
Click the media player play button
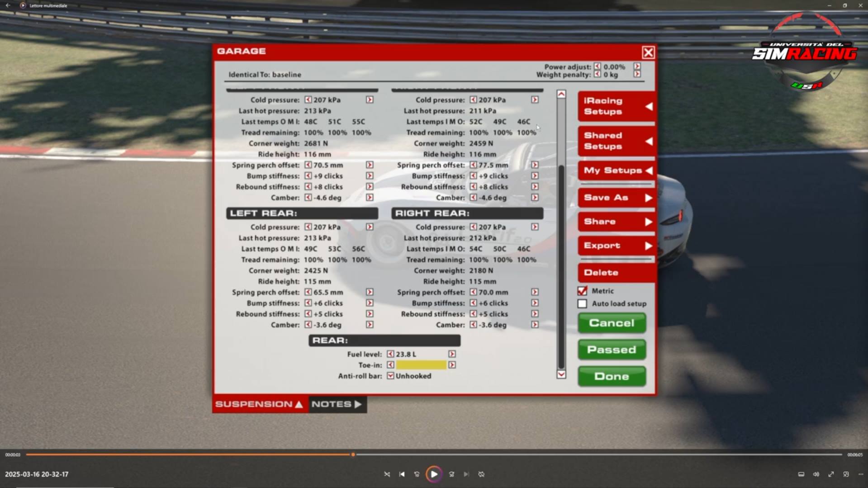(x=434, y=474)
